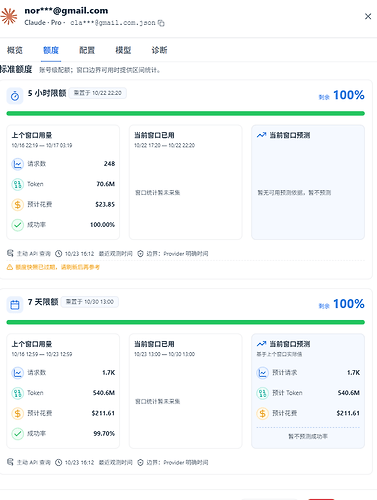Image resolution: width=377 pixels, height=500 pixels.
Task: Click the clock icon under 5-hour section
Action: click(x=59, y=254)
